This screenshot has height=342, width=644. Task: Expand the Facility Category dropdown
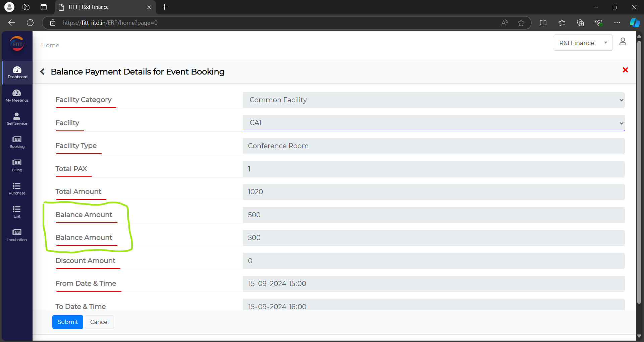coord(433,100)
